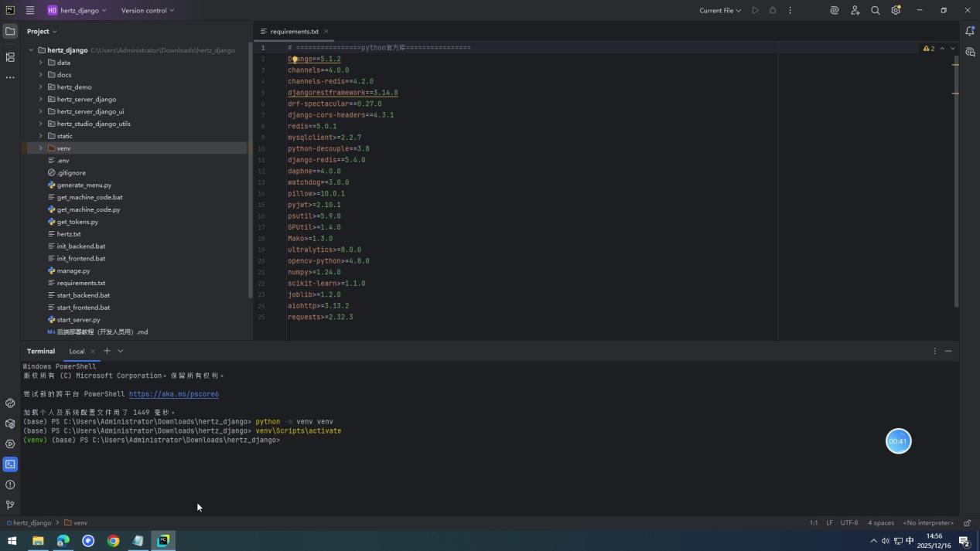
Task: Open the terminal tab options chevron
Action: coord(120,351)
